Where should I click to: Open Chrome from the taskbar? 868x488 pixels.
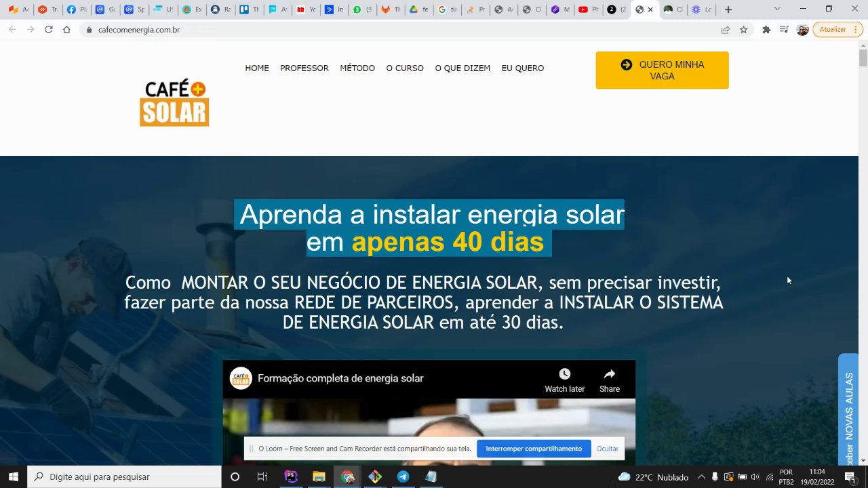point(347,476)
